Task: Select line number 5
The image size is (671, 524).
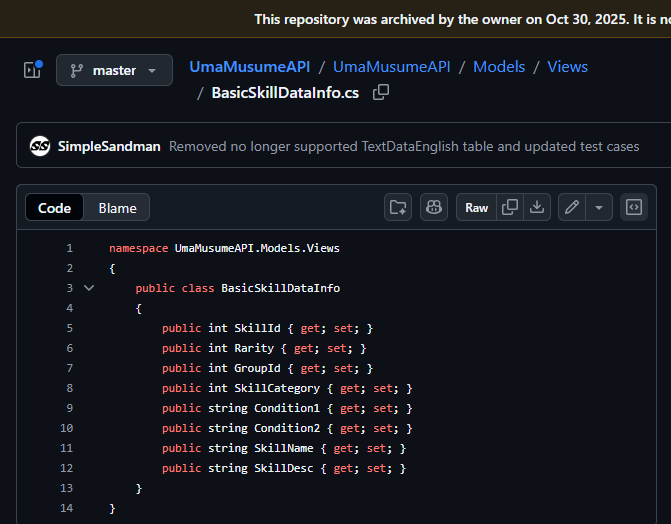Action: click(x=69, y=328)
